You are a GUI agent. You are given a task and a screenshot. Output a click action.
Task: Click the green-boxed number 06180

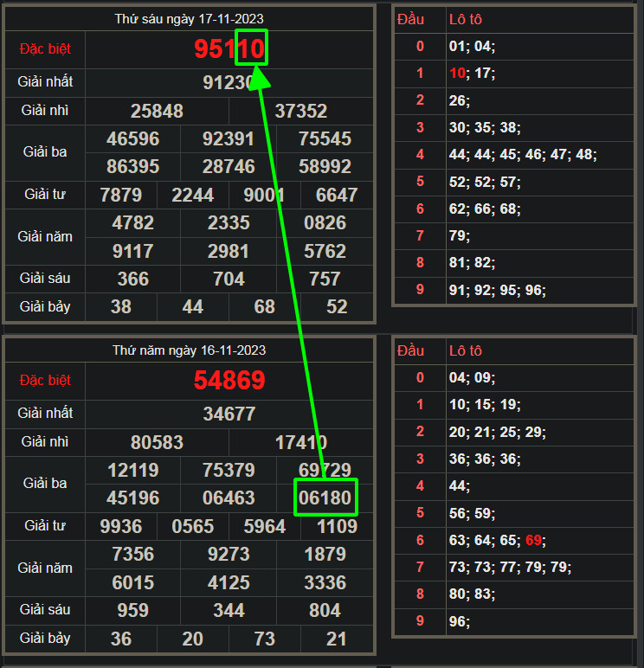point(325,498)
